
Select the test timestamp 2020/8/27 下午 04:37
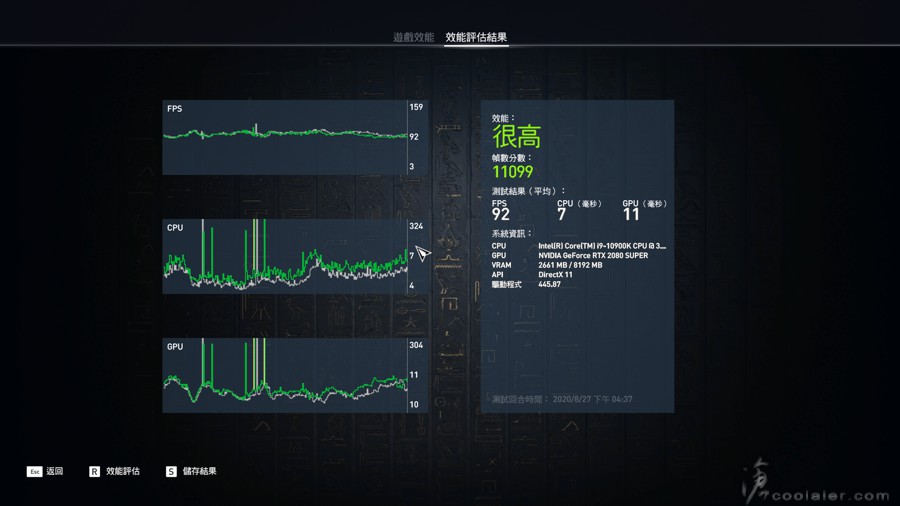(592, 399)
